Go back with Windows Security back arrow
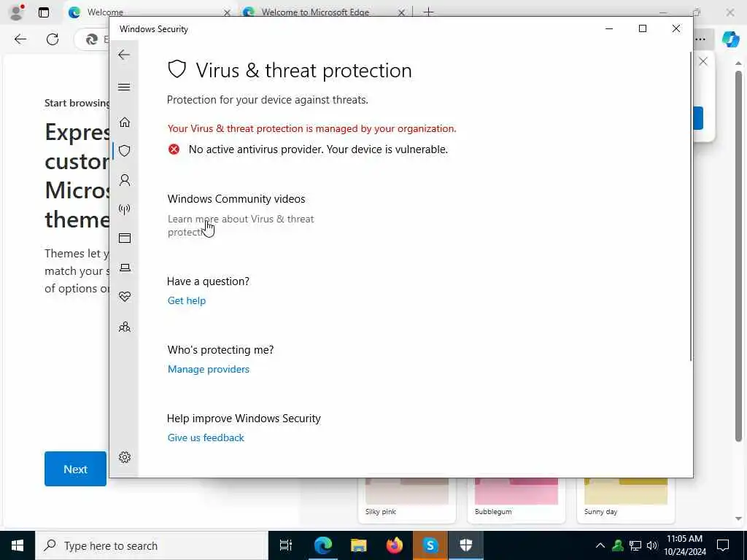Image resolution: width=747 pixels, height=560 pixels. (124, 55)
